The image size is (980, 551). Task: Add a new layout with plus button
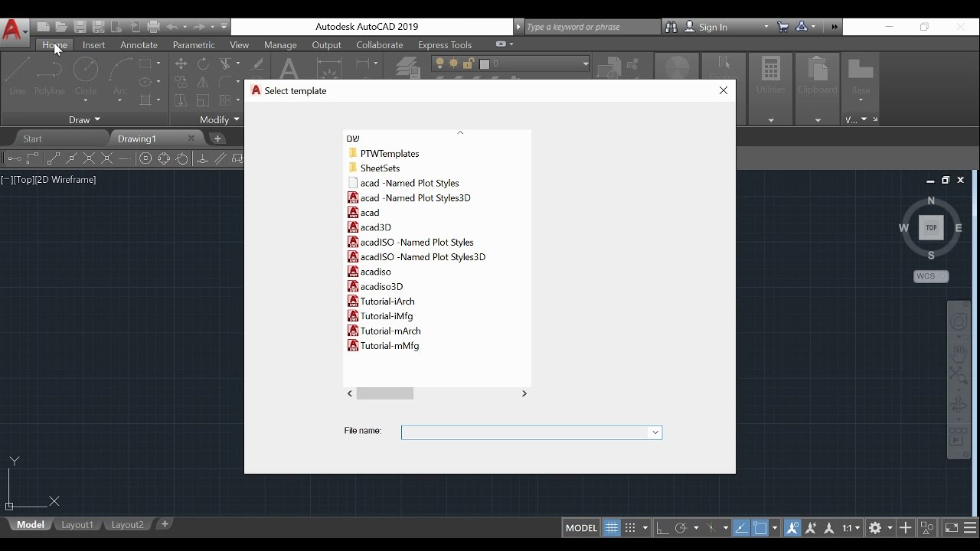tap(165, 524)
